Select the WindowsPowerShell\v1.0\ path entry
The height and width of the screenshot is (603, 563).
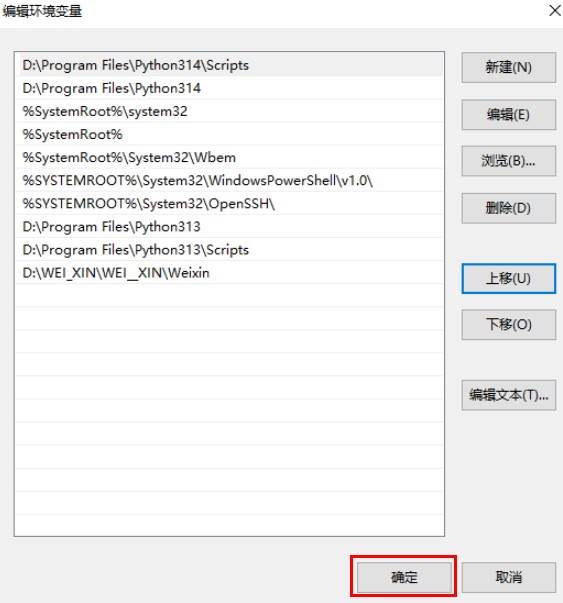(229, 180)
